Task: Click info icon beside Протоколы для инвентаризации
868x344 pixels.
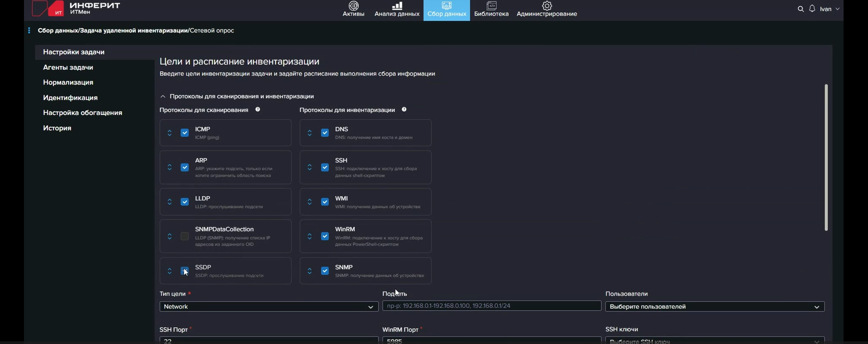Action: 404,110
